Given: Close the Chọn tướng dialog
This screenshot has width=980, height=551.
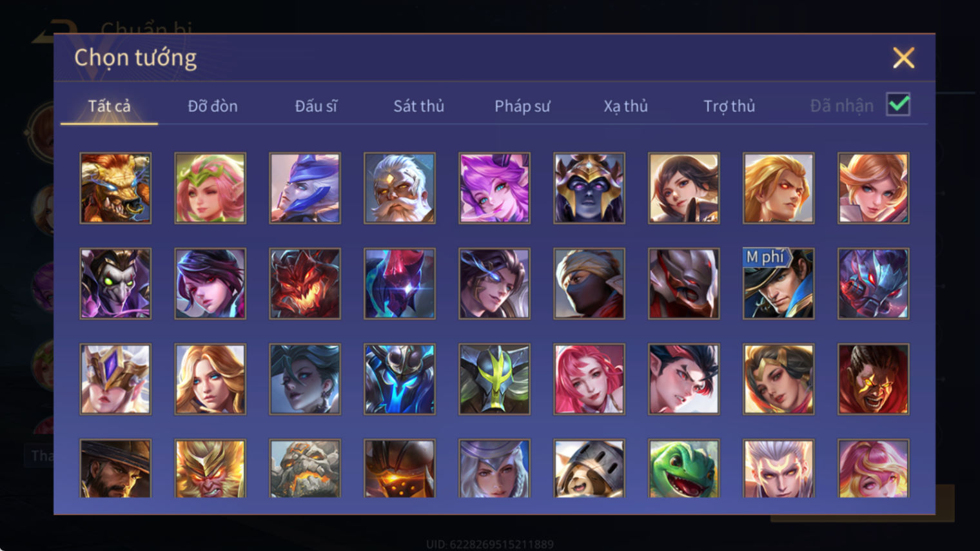Looking at the screenshot, I should click(903, 58).
